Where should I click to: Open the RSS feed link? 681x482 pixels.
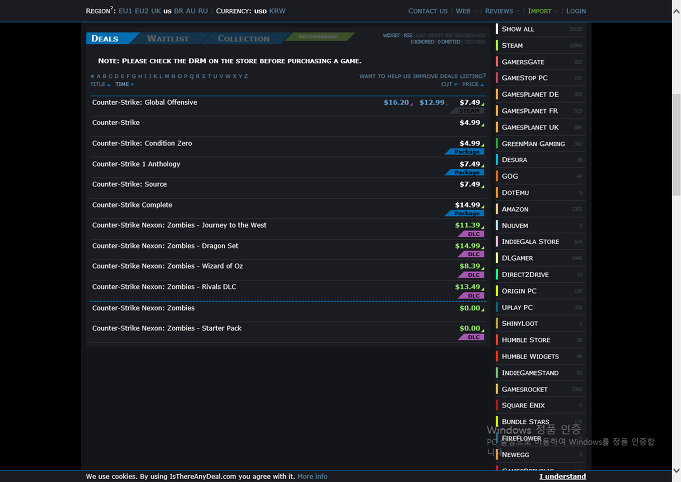click(x=407, y=35)
